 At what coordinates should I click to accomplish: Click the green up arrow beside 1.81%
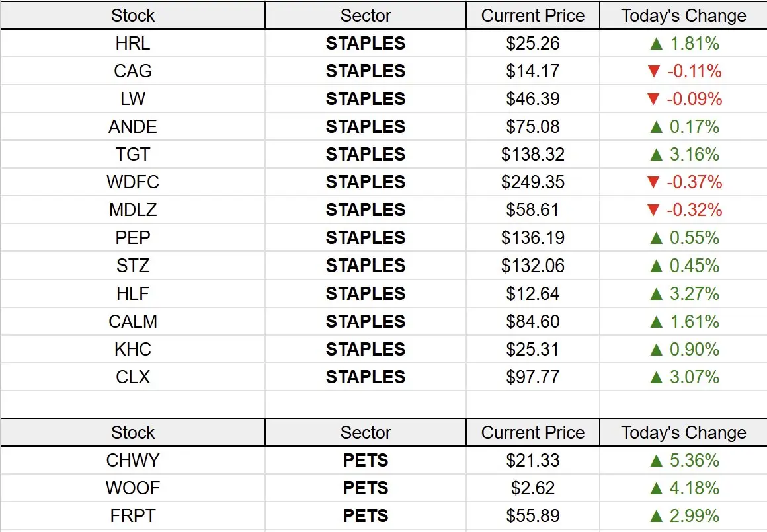click(x=656, y=44)
